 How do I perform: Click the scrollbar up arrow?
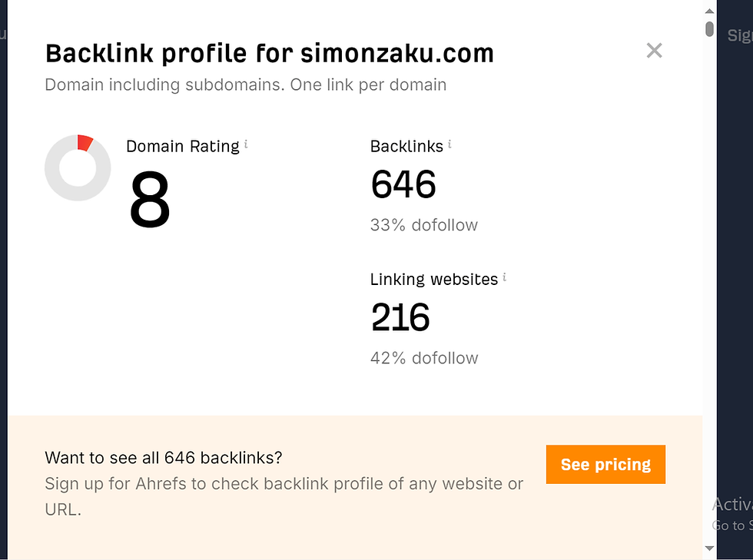[x=708, y=10]
